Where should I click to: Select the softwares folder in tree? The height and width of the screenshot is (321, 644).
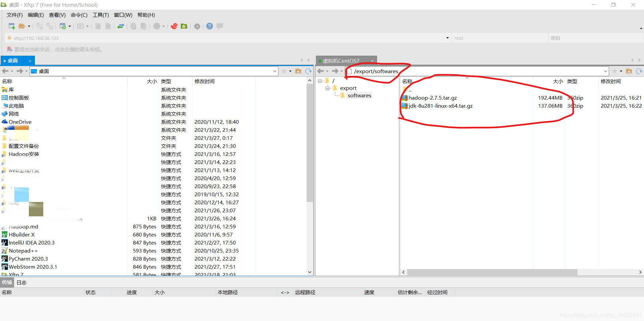coord(359,96)
